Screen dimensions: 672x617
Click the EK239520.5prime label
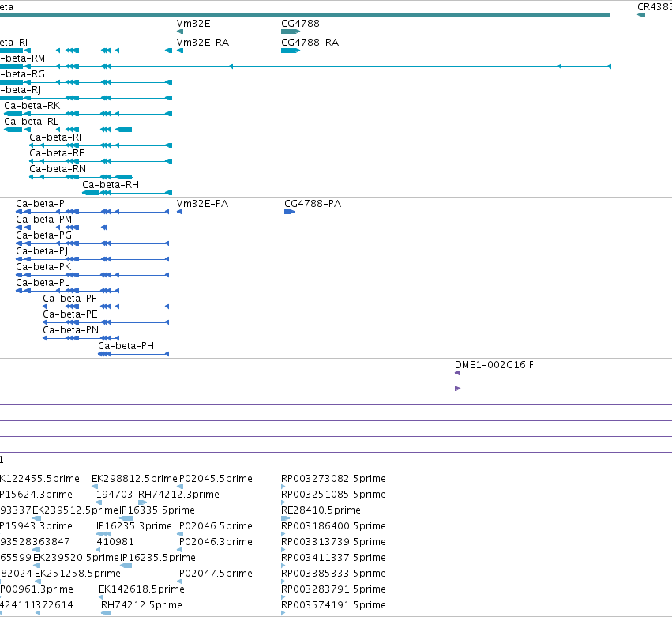tap(77, 558)
